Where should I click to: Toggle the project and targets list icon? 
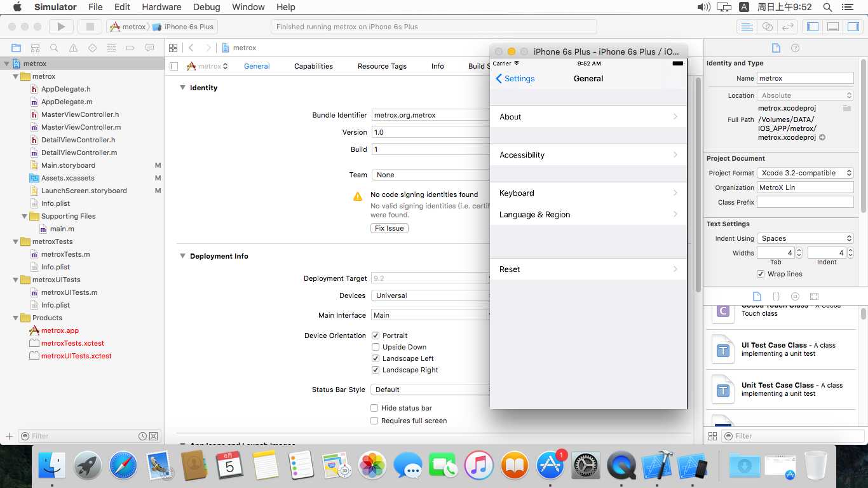(174, 66)
